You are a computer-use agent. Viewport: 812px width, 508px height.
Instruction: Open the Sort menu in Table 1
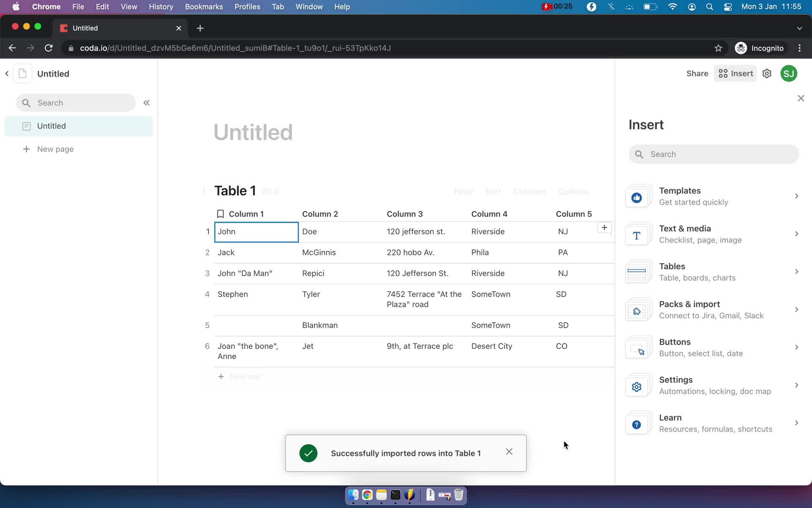[x=493, y=191]
